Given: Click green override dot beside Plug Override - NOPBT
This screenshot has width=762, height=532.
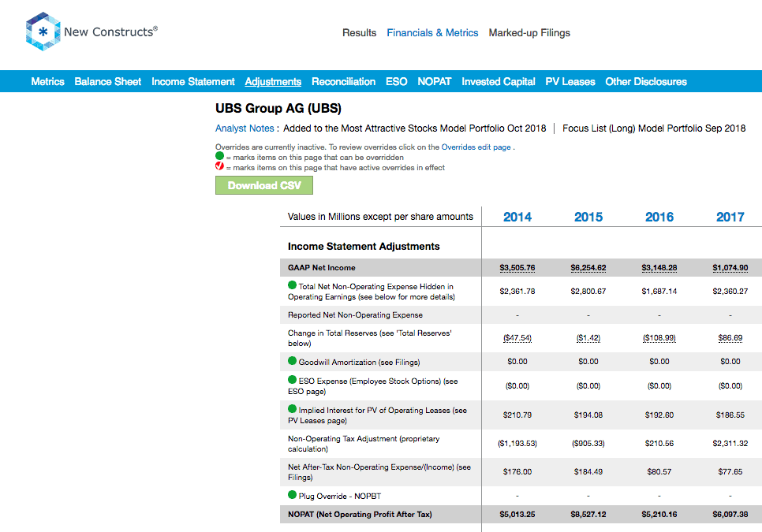Looking at the screenshot, I should (292, 495).
